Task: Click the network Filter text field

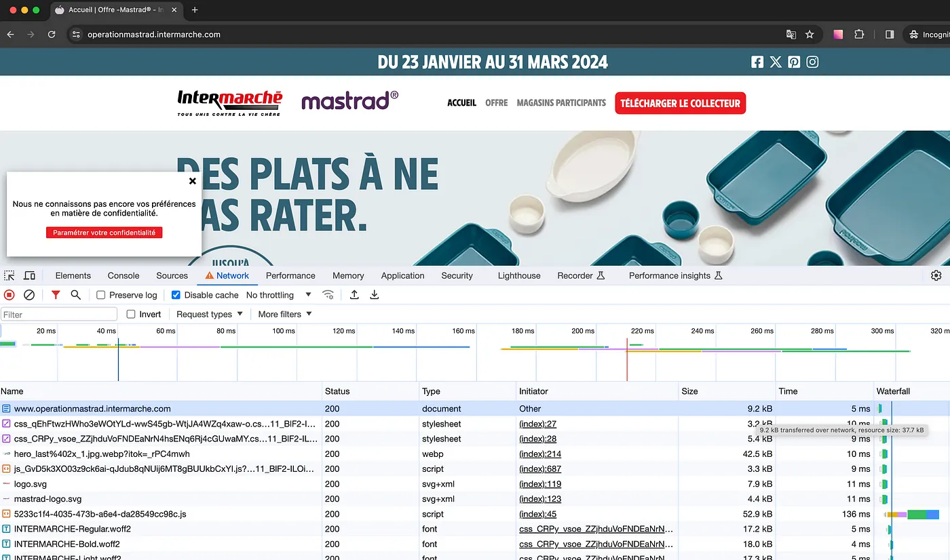Action: click(59, 314)
